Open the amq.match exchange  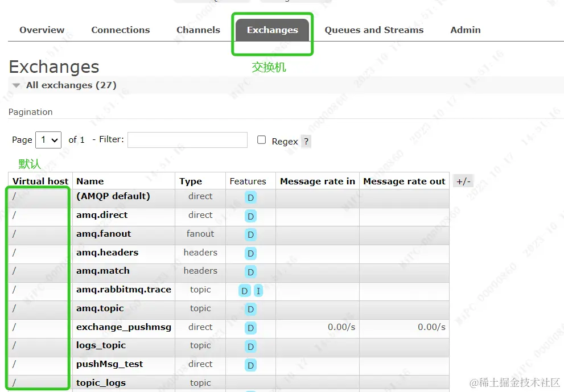click(103, 271)
